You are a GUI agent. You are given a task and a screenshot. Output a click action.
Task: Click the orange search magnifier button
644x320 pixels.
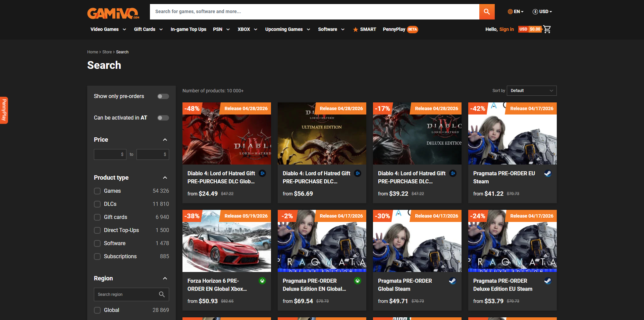tap(487, 12)
